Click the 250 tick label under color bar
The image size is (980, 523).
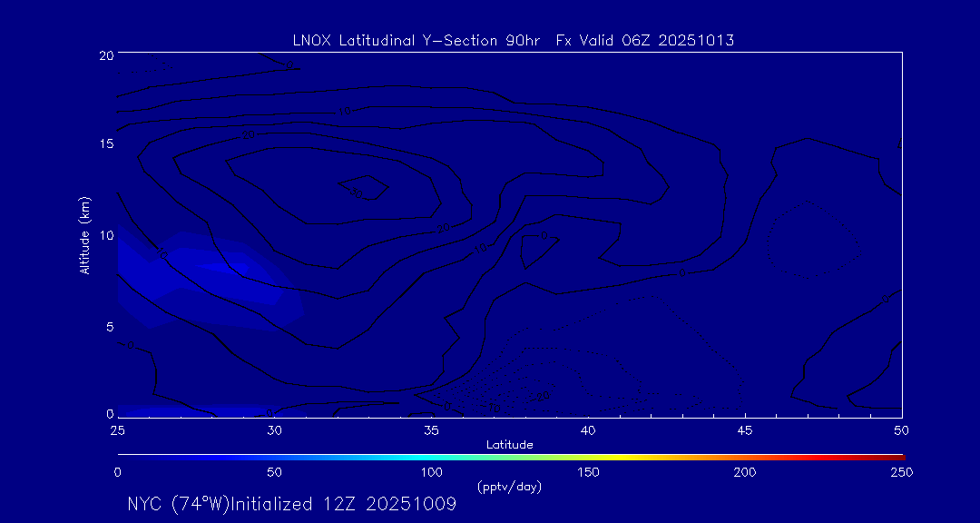(901, 472)
